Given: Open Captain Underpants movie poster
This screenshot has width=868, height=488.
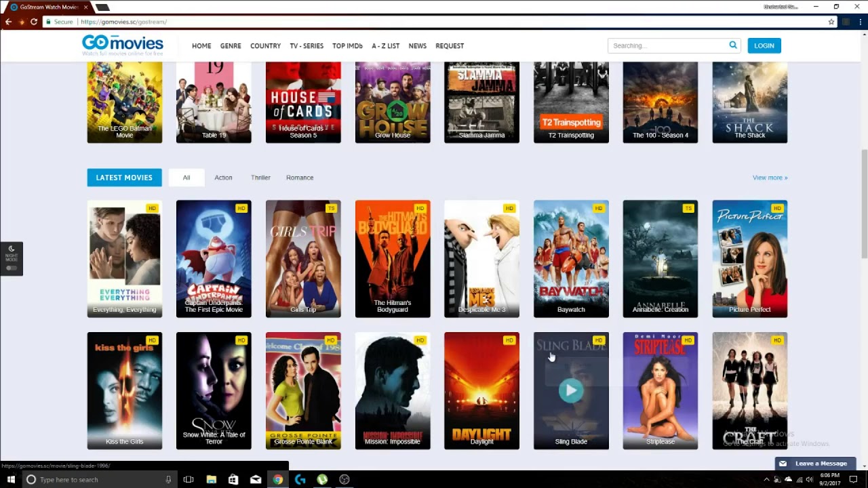Looking at the screenshot, I should (214, 259).
